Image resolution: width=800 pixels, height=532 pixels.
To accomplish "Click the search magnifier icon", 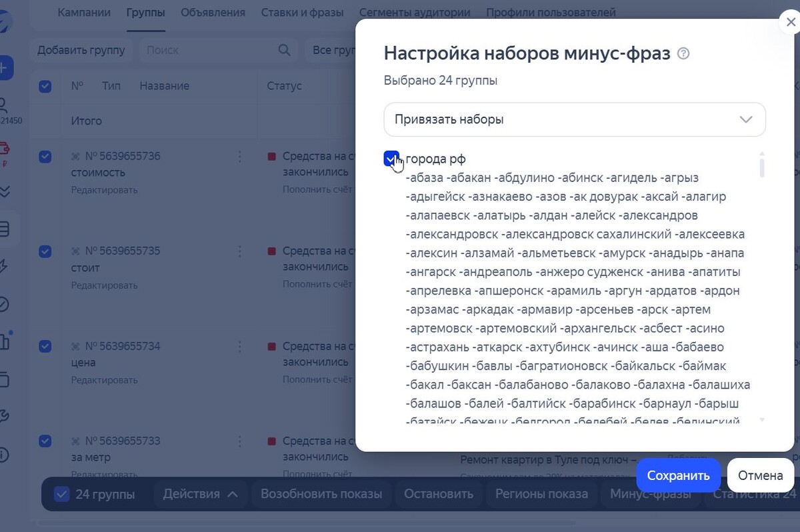I will 284,50.
